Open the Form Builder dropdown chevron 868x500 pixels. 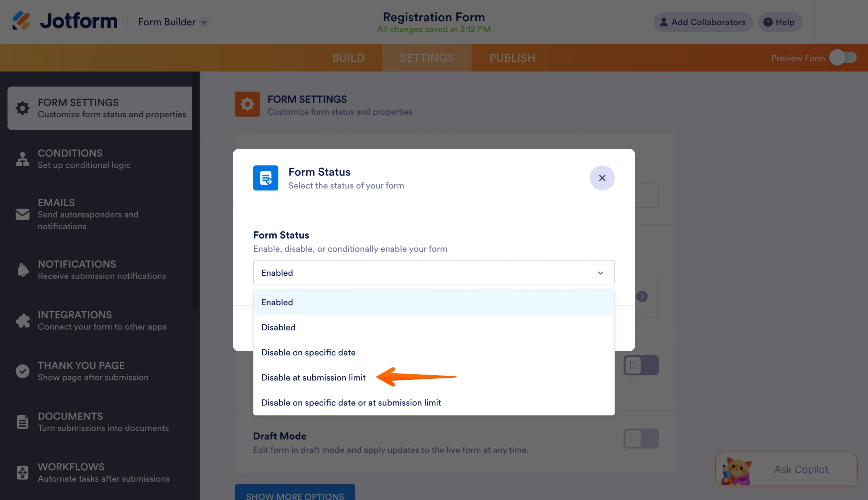(204, 22)
